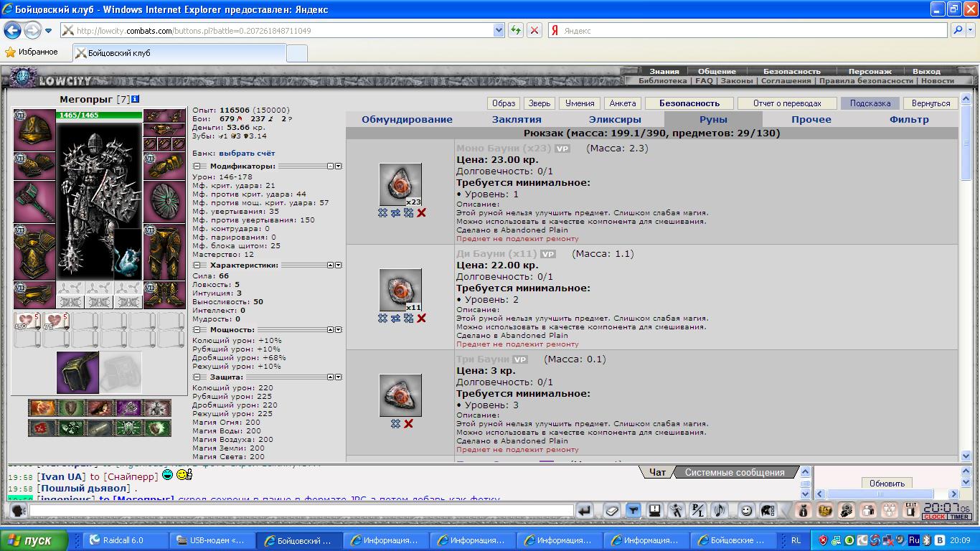The height and width of the screenshot is (551, 980).
Task: Click the Вернуться button
Action: (x=930, y=103)
